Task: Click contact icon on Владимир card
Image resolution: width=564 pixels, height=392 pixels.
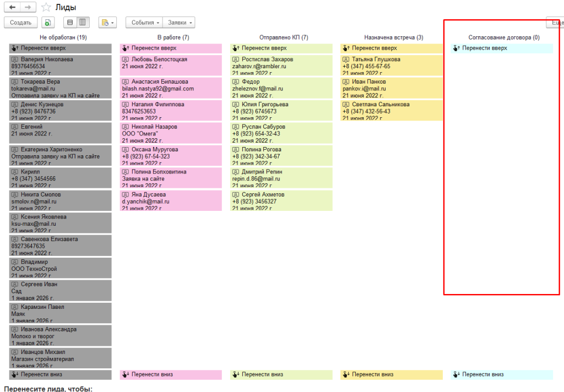Action: coord(15,262)
